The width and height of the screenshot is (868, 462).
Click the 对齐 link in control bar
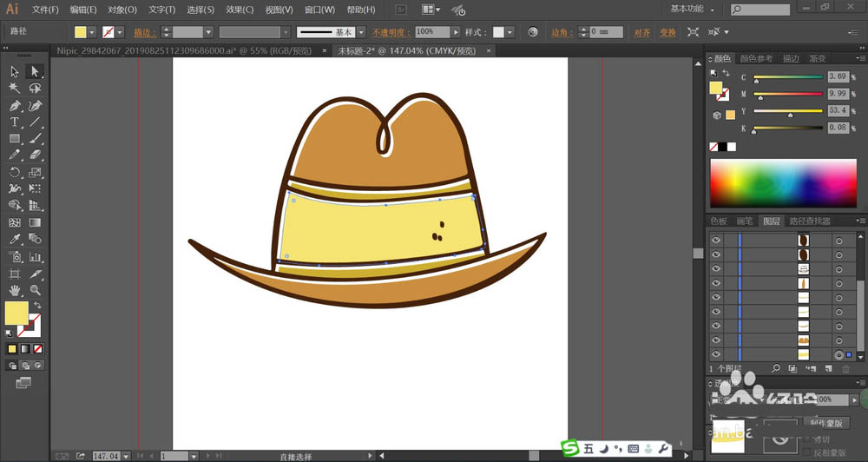point(641,32)
